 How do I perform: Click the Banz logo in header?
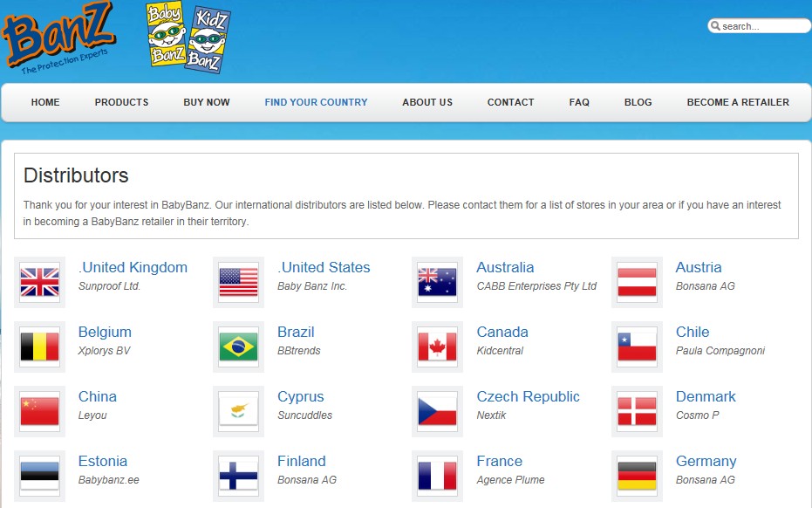click(x=58, y=38)
